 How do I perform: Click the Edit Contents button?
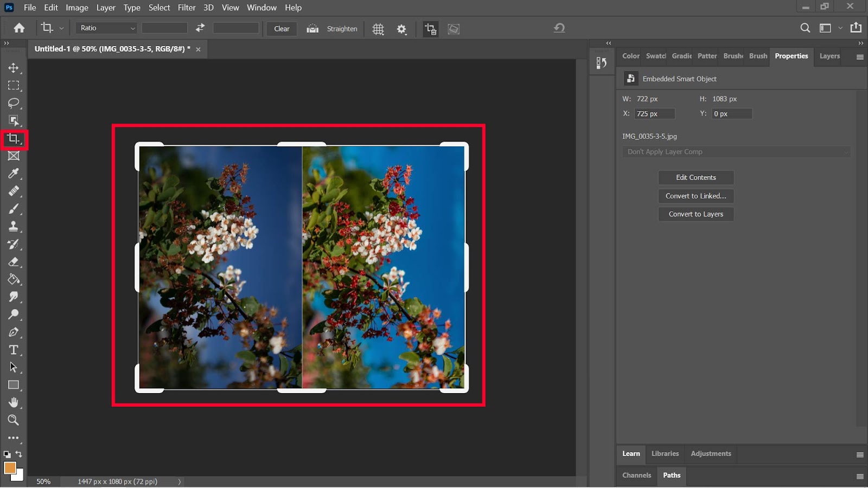pyautogui.click(x=695, y=177)
